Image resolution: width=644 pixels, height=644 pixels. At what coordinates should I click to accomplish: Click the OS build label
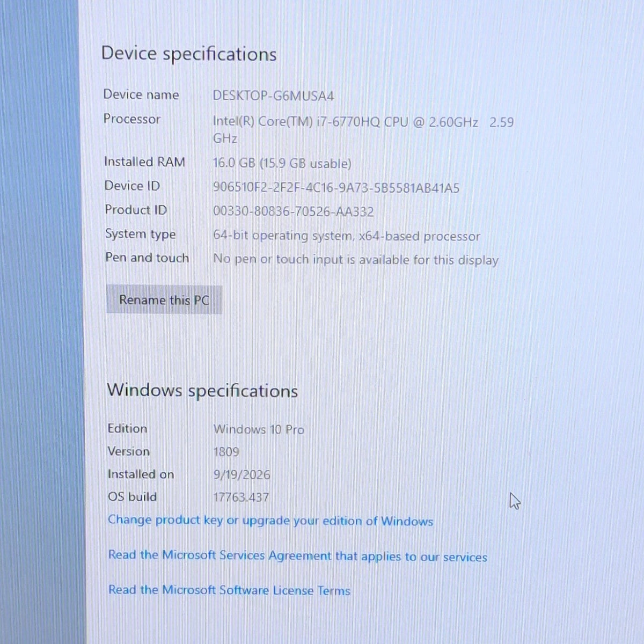pyautogui.click(x=133, y=496)
